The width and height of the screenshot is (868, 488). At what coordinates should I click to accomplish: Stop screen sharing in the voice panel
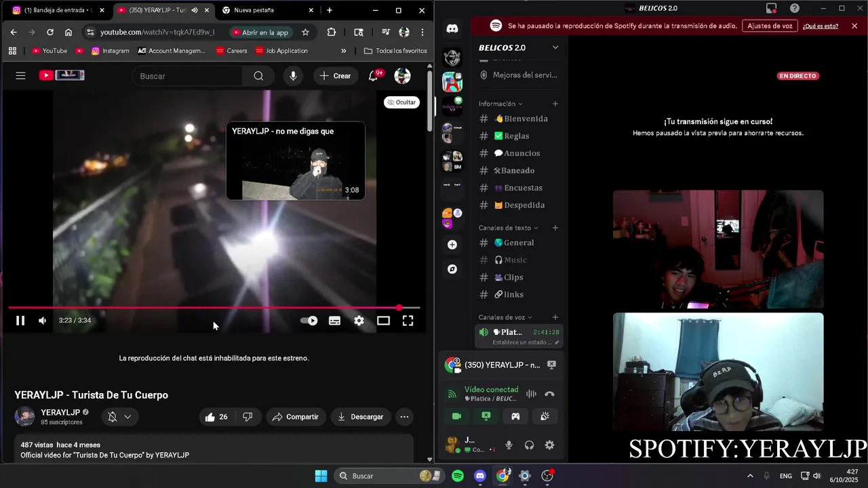486,416
